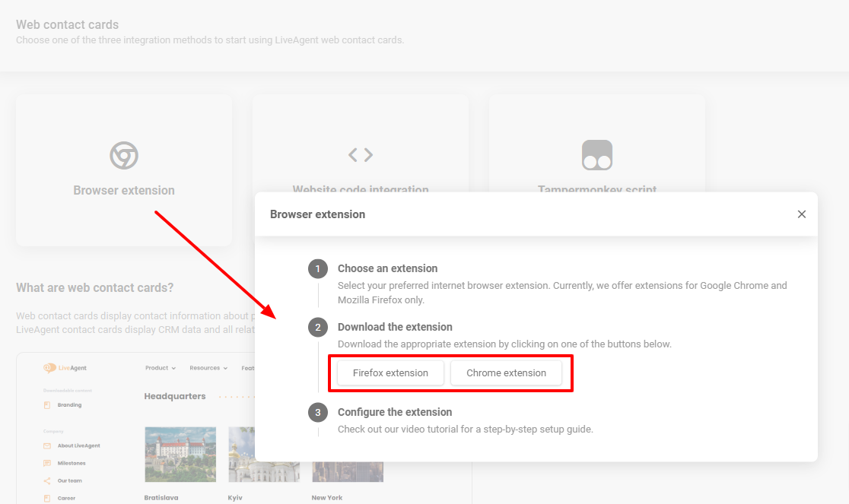Click the Chrome icon on Browser extension card

click(123, 155)
